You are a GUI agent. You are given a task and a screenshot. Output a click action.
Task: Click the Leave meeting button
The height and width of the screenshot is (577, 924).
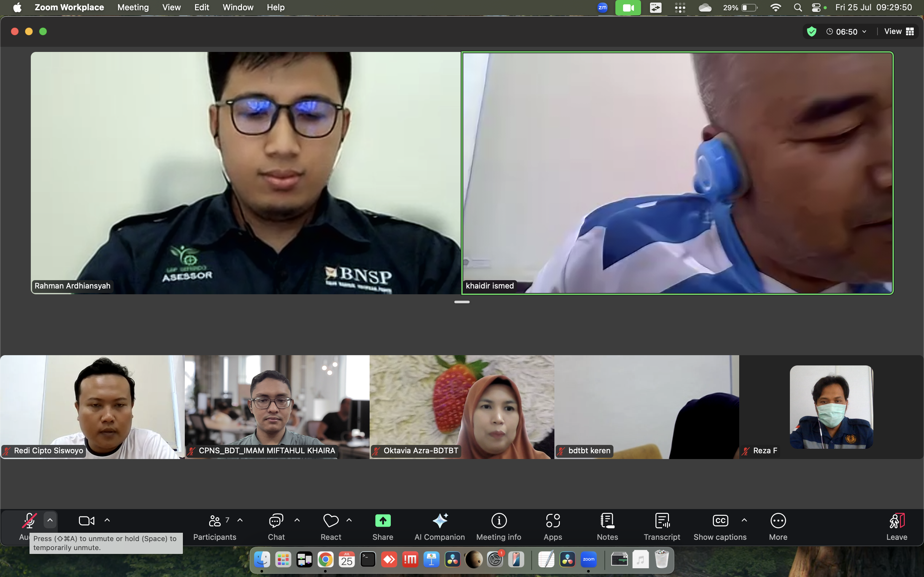coord(896,526)
